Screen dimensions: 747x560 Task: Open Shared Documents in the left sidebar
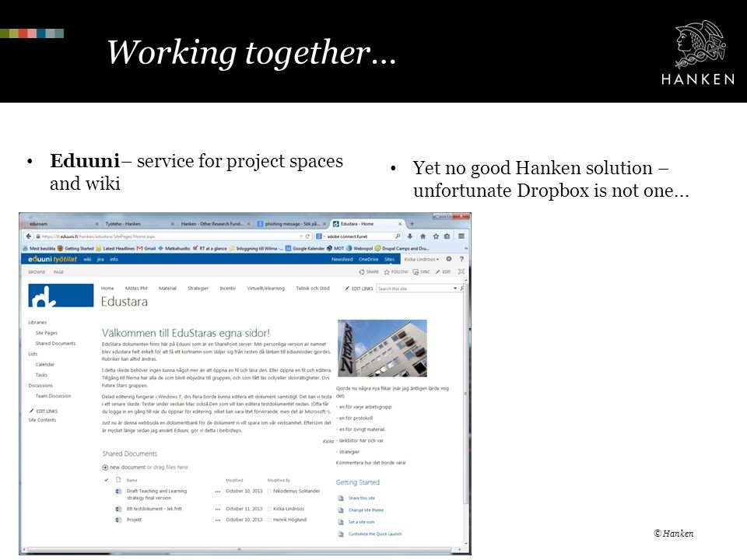[55, 343]
